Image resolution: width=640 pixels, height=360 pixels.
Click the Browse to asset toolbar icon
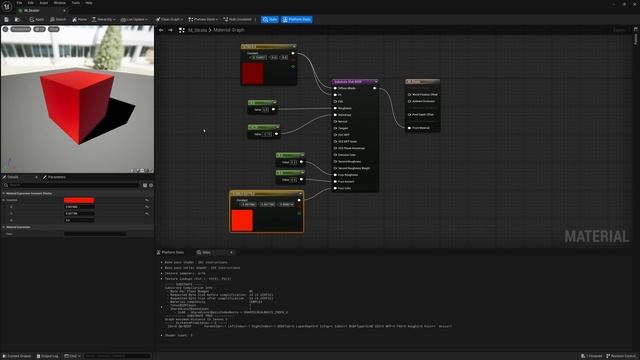17,19
